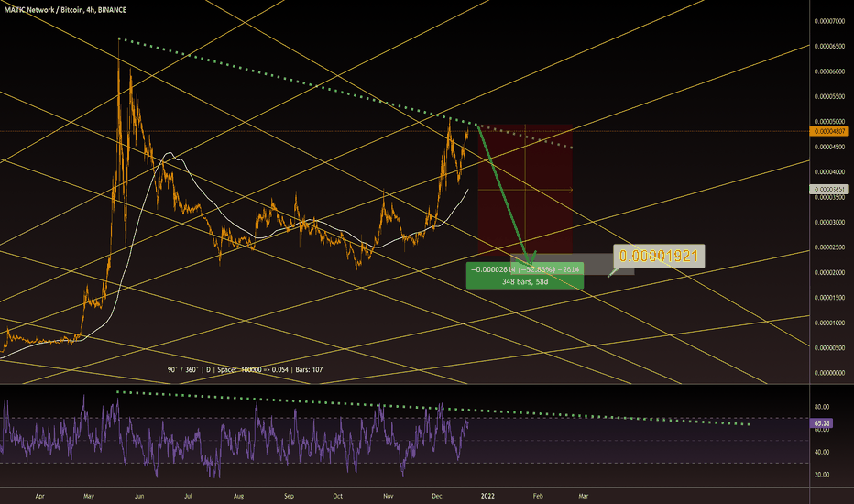The image size is (854, 504).
Task: Click the Sep label on time axis
Action: click(x=290, y=496)
